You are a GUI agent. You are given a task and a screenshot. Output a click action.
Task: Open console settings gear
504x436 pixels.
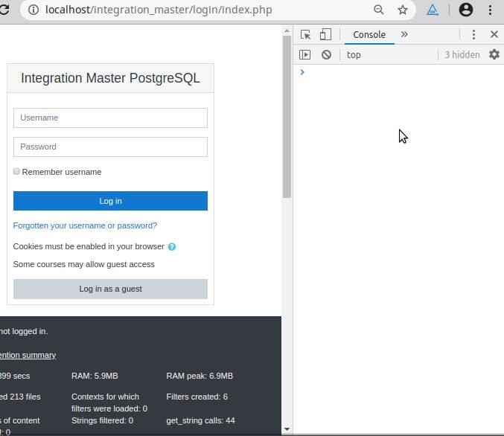point(494,54)
